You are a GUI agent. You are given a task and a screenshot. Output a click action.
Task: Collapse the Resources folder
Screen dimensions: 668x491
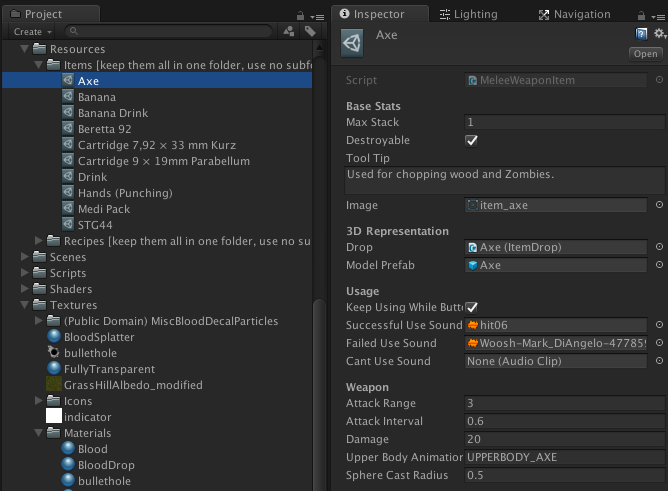(x=25, y=49)
